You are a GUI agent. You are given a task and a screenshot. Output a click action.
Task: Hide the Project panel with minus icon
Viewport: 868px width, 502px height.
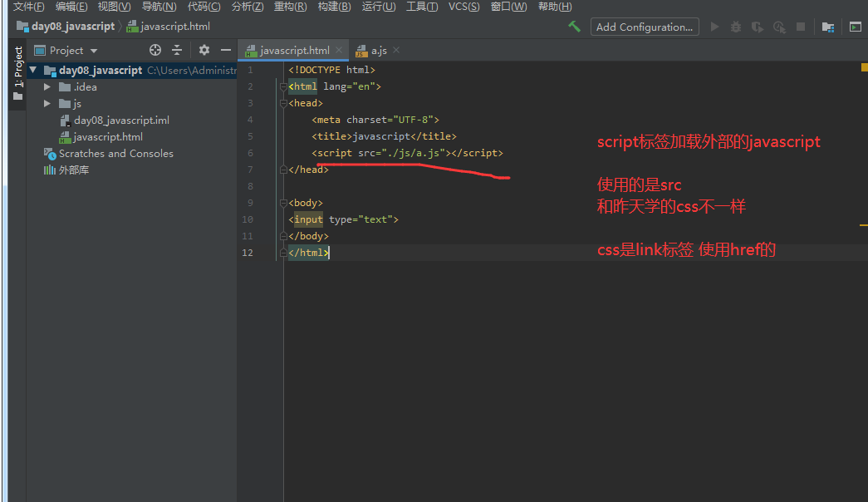pyautogui.click(x=226, y=50)
